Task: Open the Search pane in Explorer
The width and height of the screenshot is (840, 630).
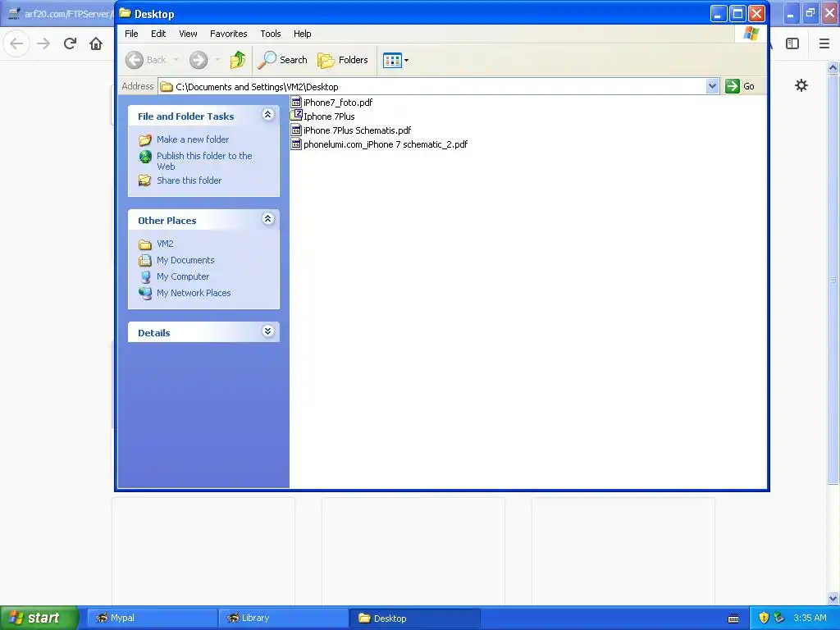Action: pos(283,60)
